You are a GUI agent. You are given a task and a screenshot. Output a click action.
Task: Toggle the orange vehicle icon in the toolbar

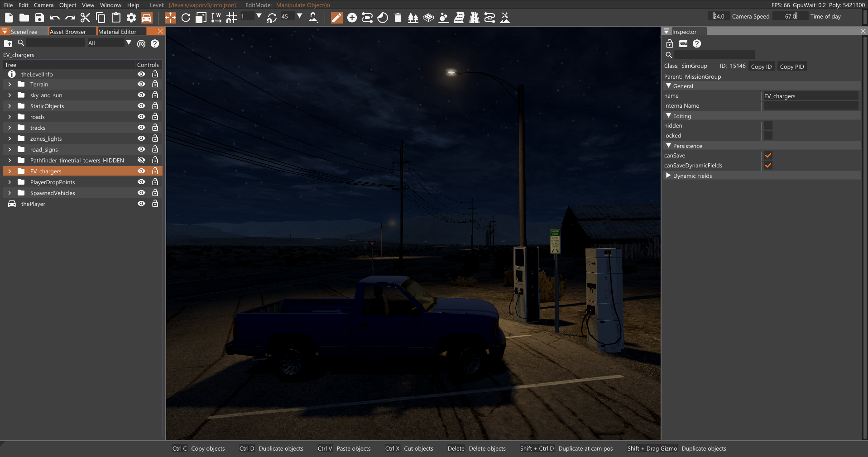147,18
